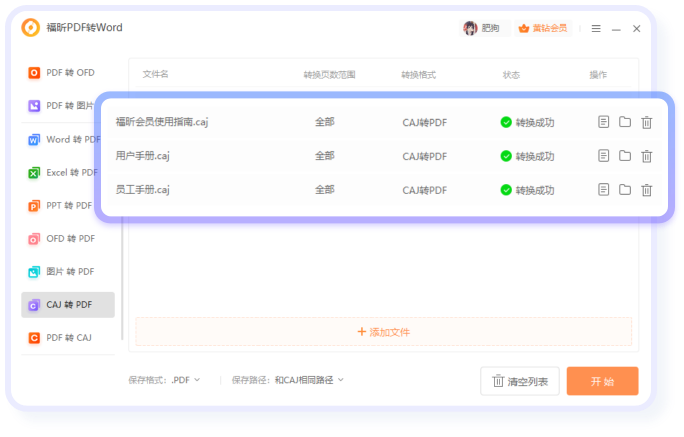Screen dimensions: 684x437
Task: Click the sidebar vertical scrollbar
Action: [122, 279]
